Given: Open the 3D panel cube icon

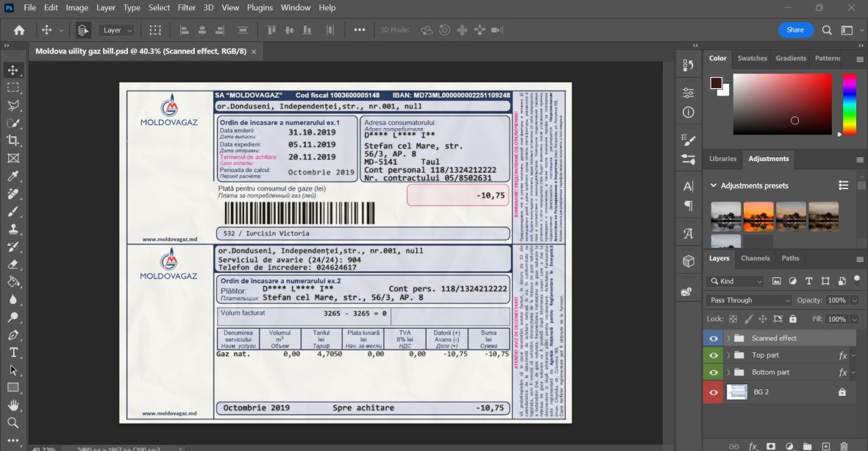Looking at the screenshot, I should (688, 260).
